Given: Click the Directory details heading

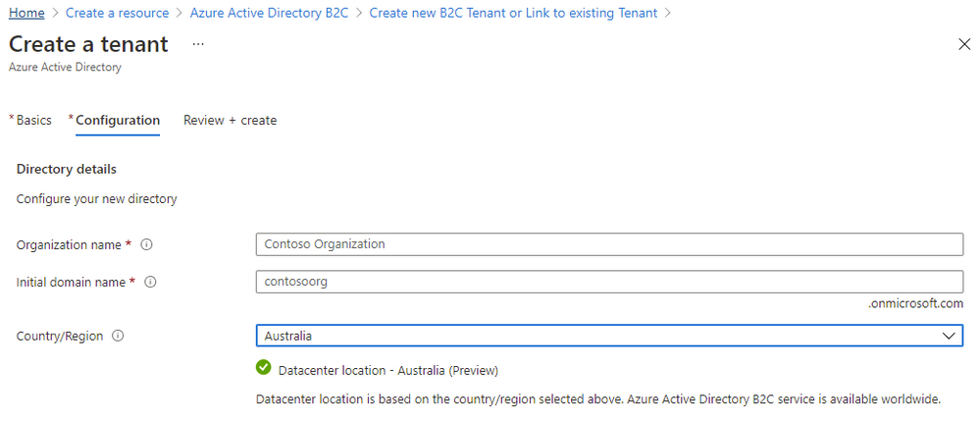Looking at the screenshot, I should [67, 169].
